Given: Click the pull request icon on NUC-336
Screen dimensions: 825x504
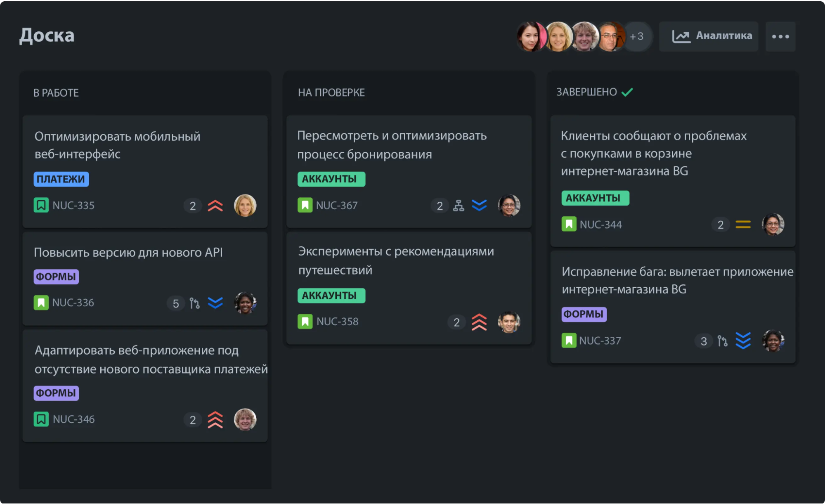Looking at the screenshot, I should point(194,303).
